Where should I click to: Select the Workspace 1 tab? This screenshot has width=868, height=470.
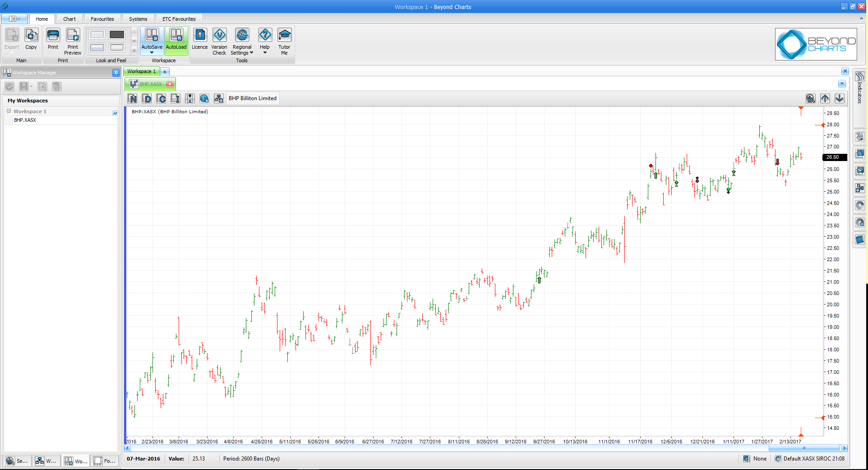coord(142,71)
